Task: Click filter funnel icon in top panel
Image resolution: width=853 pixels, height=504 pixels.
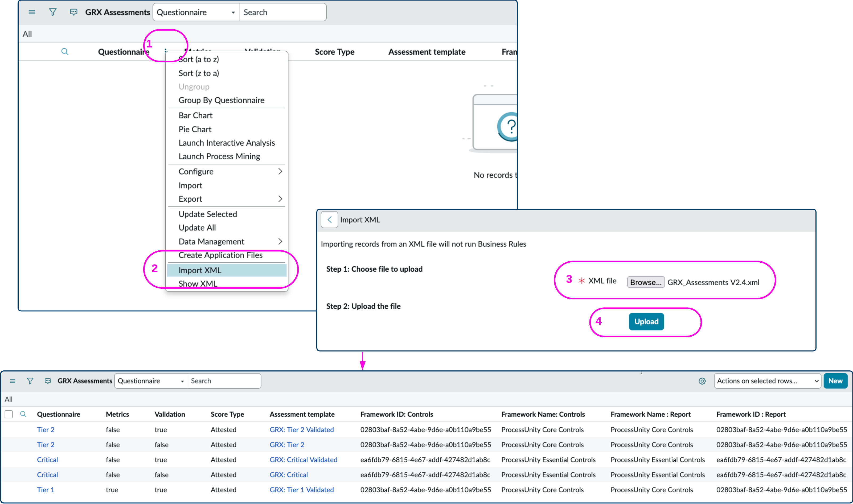Action: click(53, 12)
